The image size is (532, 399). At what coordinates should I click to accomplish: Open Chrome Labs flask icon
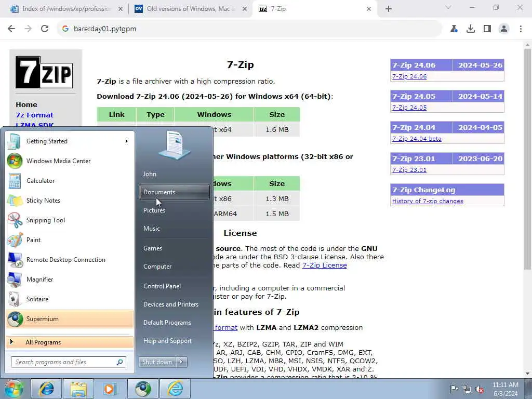[454, 29]
